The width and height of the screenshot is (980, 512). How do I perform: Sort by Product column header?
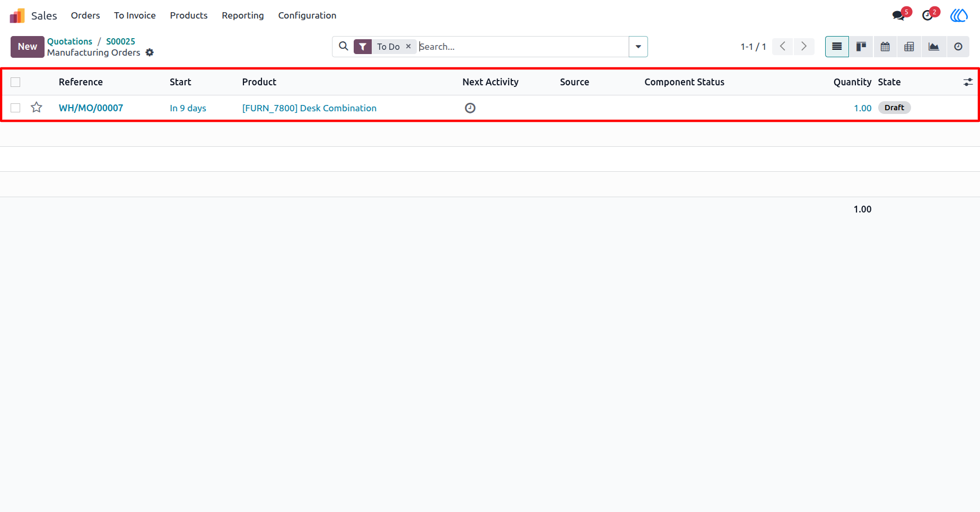click(259, 82)
